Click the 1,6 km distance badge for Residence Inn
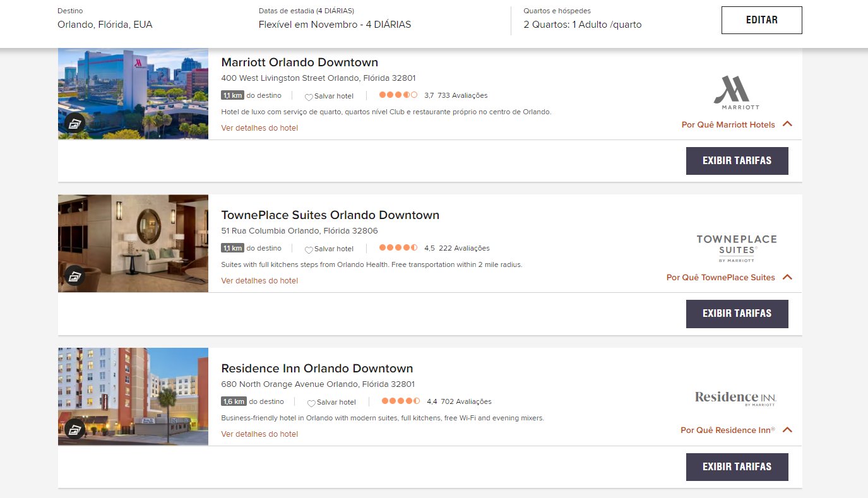Screen dimensions: 868x498 coord(234,401)
